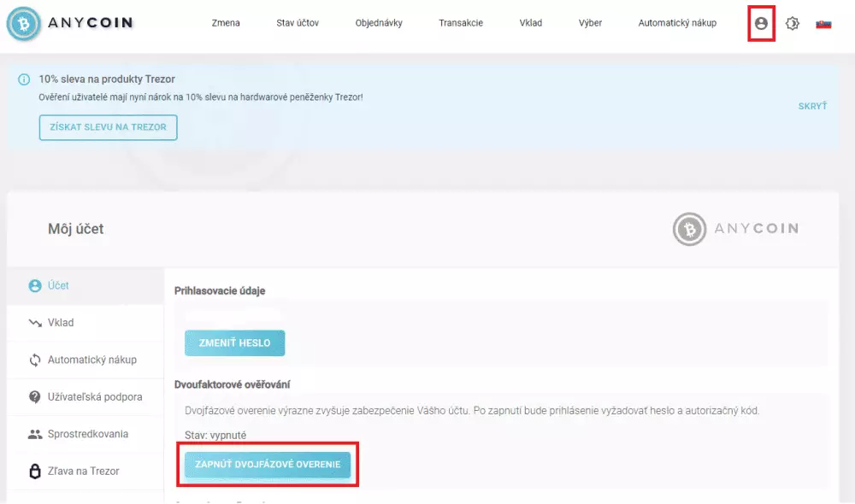This screenshot has height=504, width=855.
Task: Toggle the dark/light theme icon
Action: tap(792, 24)
